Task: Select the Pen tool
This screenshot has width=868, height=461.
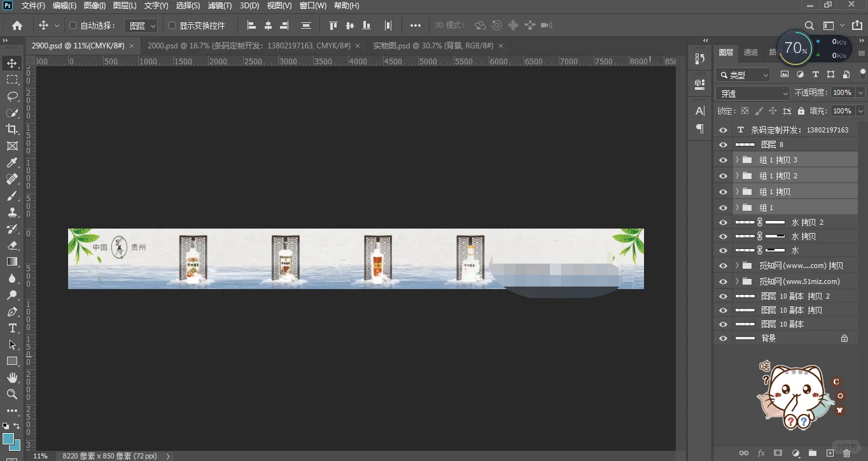Action: 12,312
